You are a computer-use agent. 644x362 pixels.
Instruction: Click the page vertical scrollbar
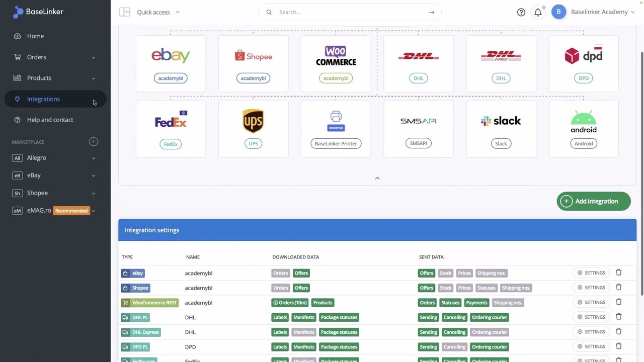[x=641, y=173]
